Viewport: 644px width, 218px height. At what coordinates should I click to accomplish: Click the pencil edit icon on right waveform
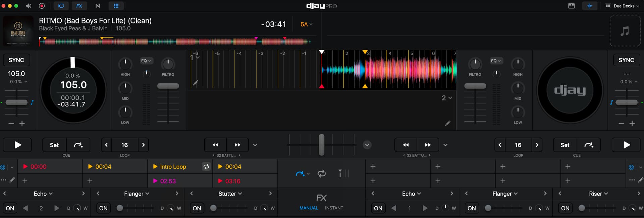coord(447,124)
